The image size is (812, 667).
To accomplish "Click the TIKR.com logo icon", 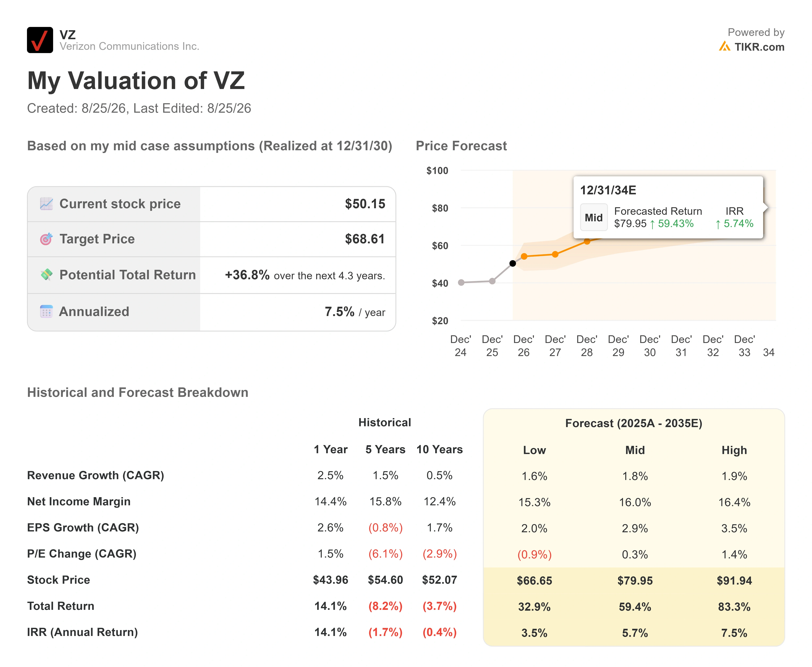I will [x=724, y=47].
